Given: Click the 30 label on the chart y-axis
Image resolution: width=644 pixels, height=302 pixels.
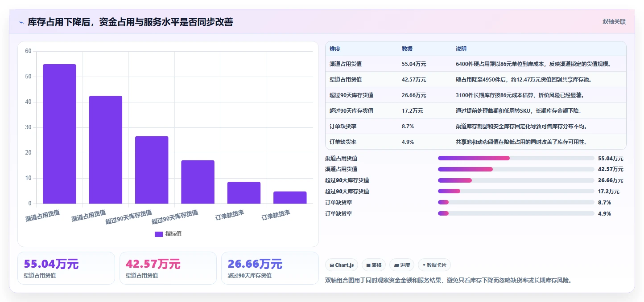Looking at the screenshot, I should pyautogui.click(x=28, y=127).
